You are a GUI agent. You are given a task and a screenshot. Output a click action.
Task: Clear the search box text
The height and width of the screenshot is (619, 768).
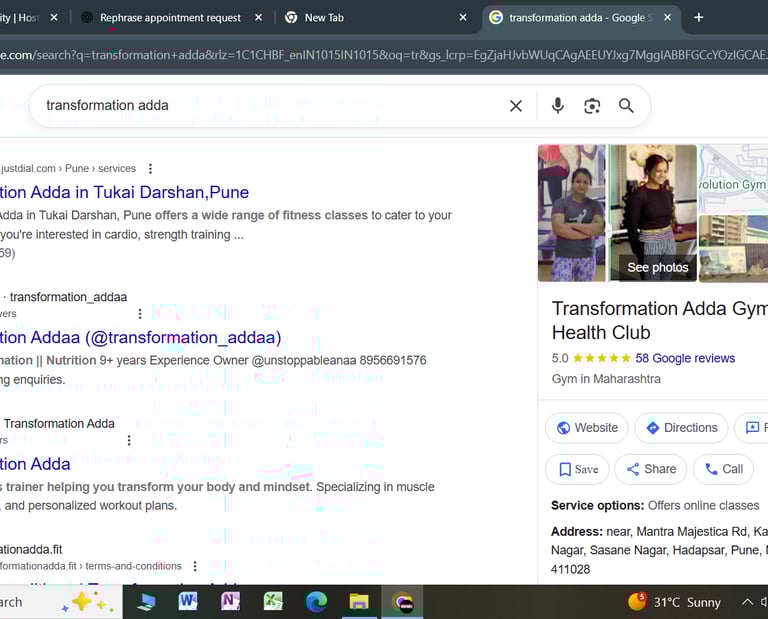point(516,106)
